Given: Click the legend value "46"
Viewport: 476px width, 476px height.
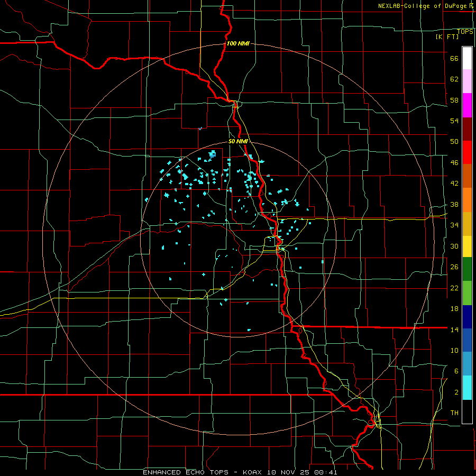Looking at the screenshot, I should click(x=454, y=163).
